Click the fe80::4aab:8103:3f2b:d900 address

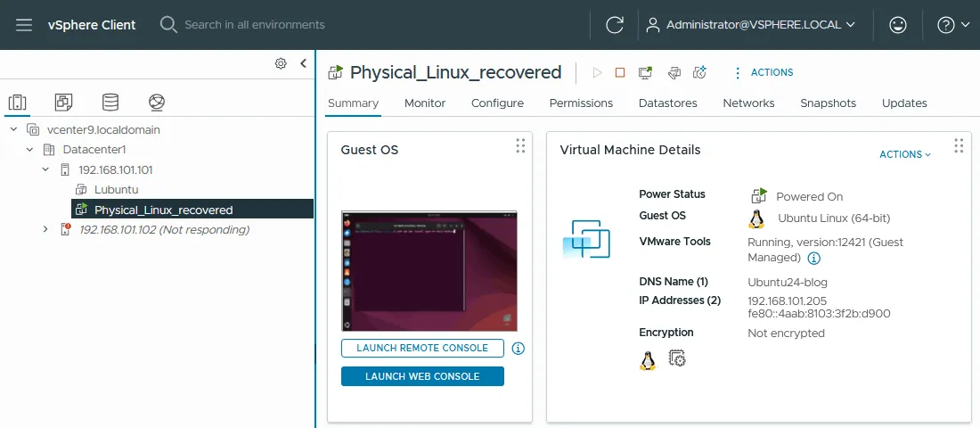(819, 314)
